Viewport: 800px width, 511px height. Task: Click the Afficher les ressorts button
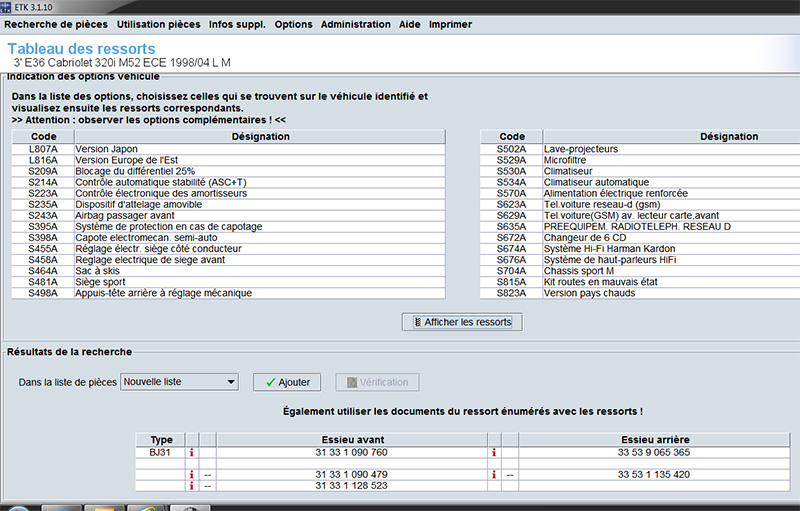pyautogui.click(x=462, y=322)
